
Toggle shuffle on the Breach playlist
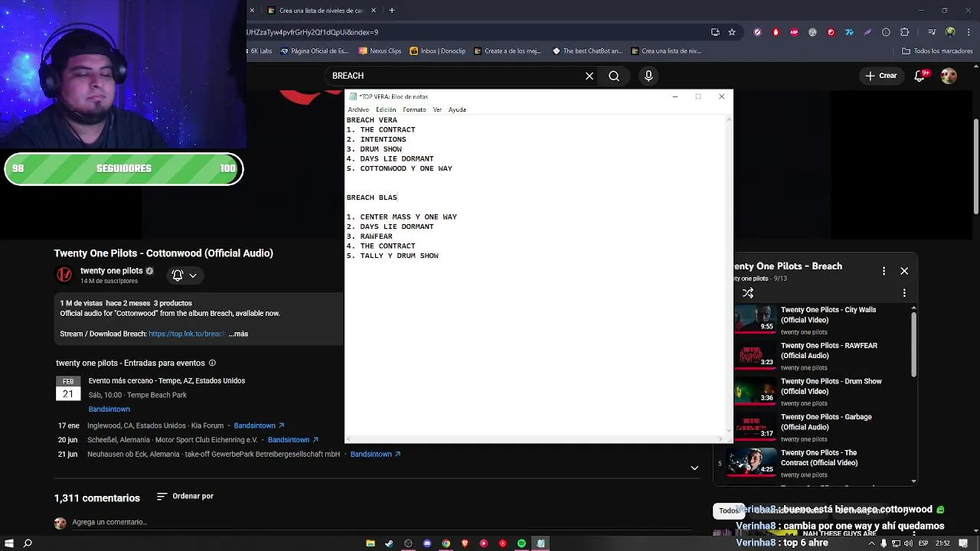point(748,293)
